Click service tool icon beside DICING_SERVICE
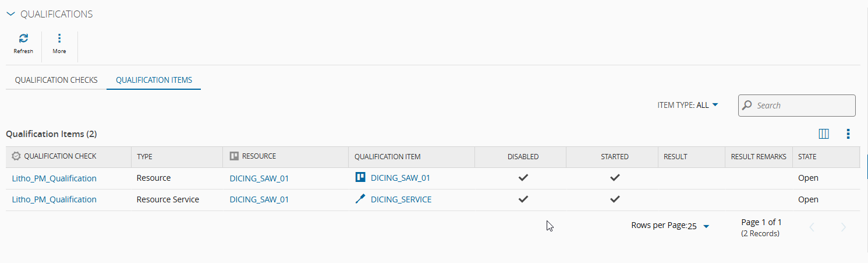 click(360, 199)
